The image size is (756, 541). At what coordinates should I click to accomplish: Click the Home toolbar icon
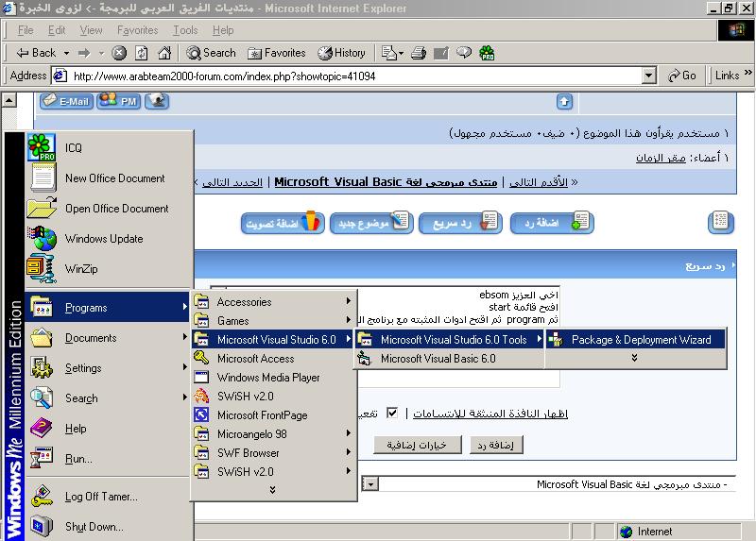164,53
